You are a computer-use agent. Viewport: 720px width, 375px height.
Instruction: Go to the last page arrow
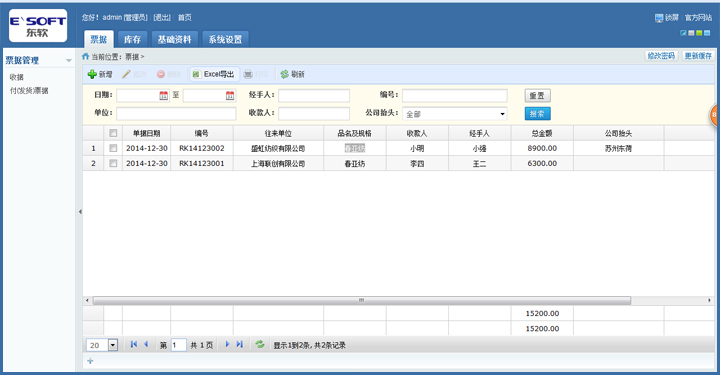[239, 344]
